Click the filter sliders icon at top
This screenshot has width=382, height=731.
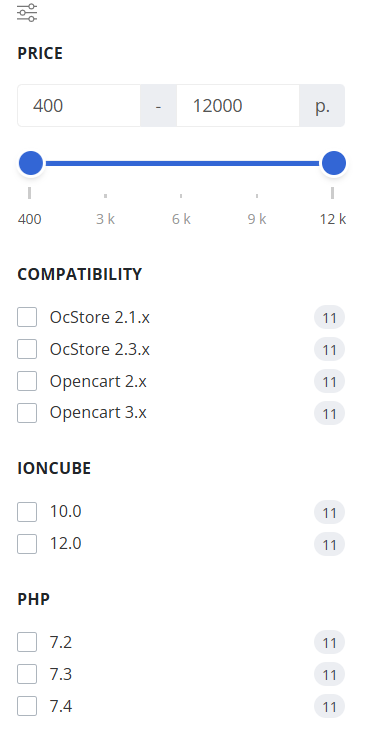27,13
